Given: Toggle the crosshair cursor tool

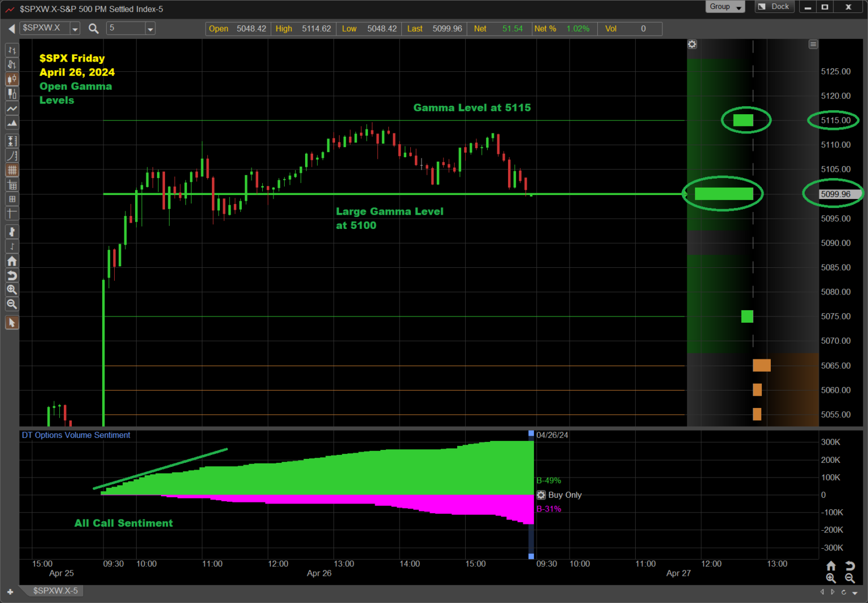Looking at the screenshot, I should [x=11, y=213].
